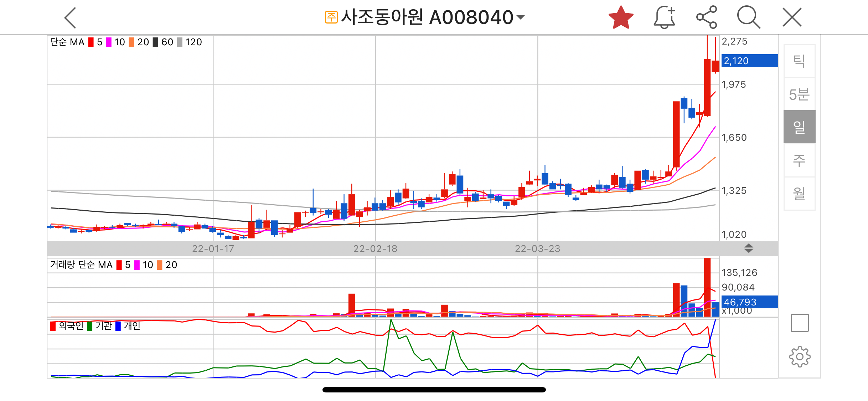Image resolution: width=868 pixels, height=401 pixels.
Task: Tap the orange 주 badge icon
Action: coord(331,17)
